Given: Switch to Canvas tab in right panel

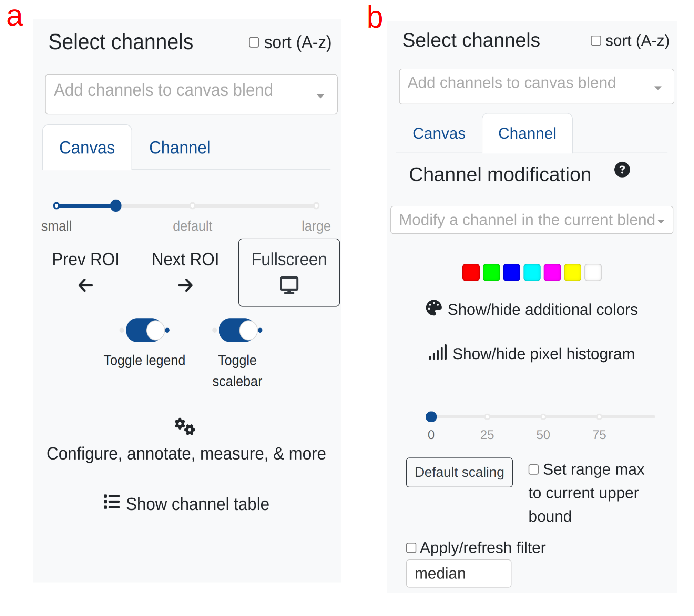Looking at the screenshot, I should pyautogui.click(x=439, y=133).
